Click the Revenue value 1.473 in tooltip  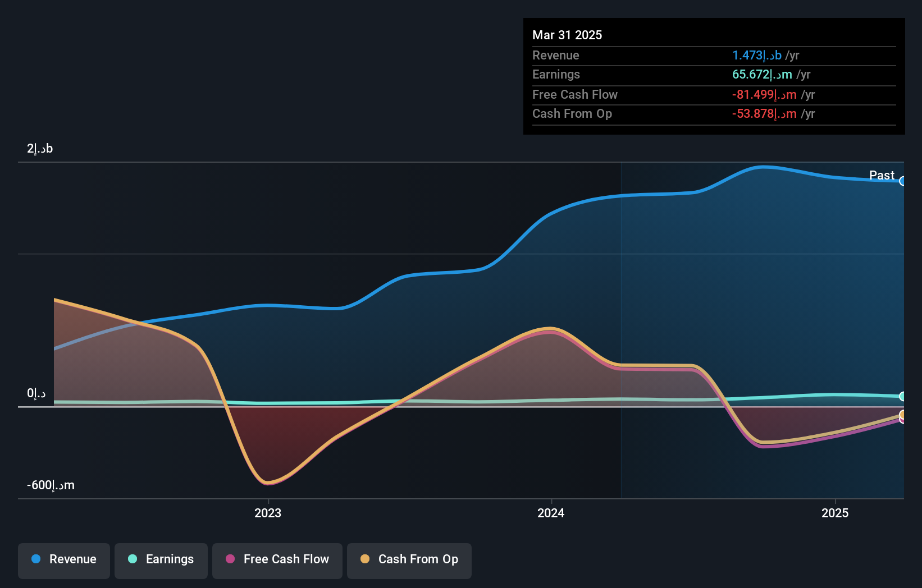pos(757,55)
